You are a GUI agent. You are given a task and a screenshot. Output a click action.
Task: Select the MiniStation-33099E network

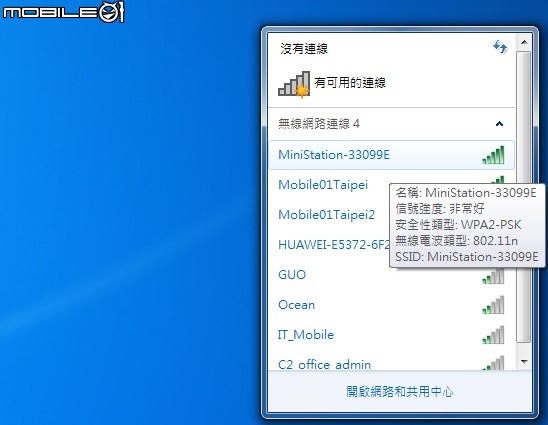click(391, 155)
